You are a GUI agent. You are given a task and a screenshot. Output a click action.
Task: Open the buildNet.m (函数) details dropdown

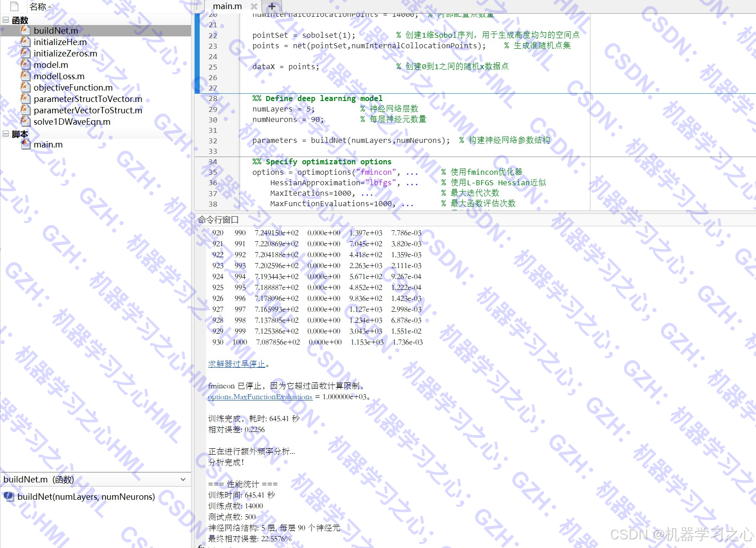[183, 479]
